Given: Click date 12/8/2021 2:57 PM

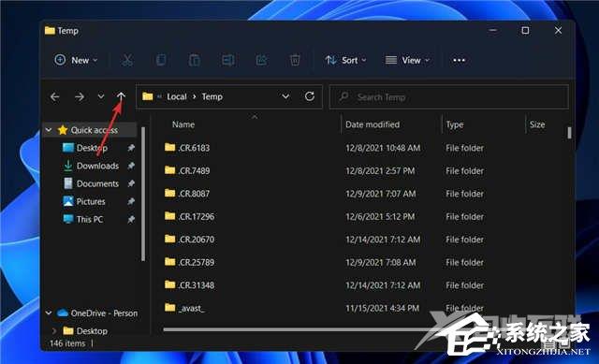Looking at the screenshot, I should pos(380,170).
